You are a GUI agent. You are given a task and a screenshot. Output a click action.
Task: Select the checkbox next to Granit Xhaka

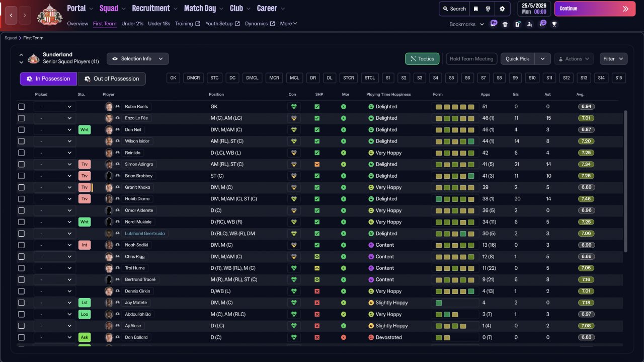coord(21,187)
